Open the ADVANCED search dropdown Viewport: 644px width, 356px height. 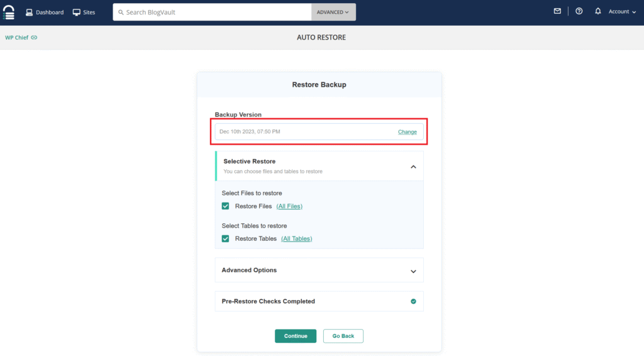[333, 13]
